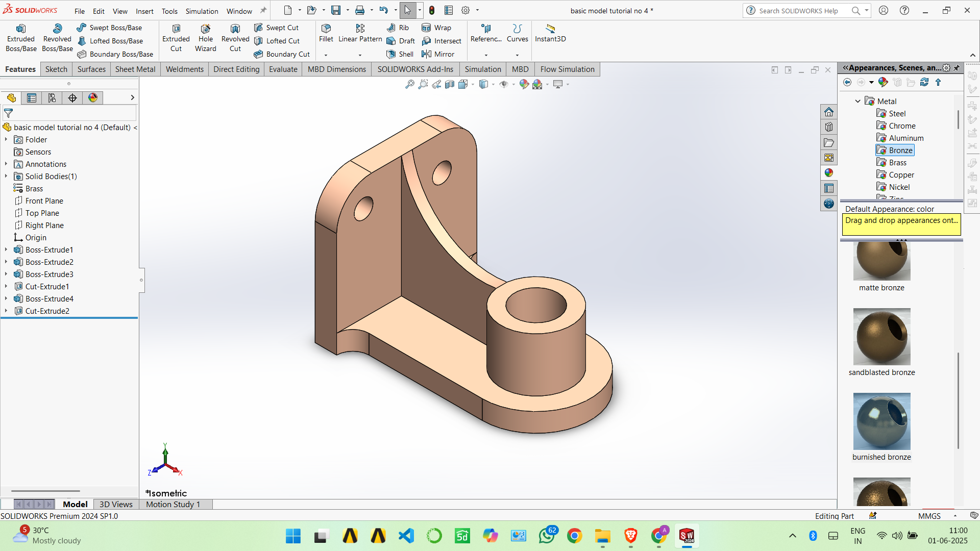
Task: Select the Extruded Boss/Base tool
Action: 21,38
